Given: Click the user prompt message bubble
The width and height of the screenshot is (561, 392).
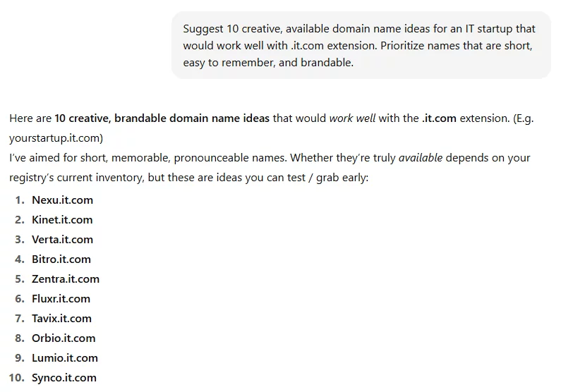Looking at the screenshot, I should click(x=360, y=45).
